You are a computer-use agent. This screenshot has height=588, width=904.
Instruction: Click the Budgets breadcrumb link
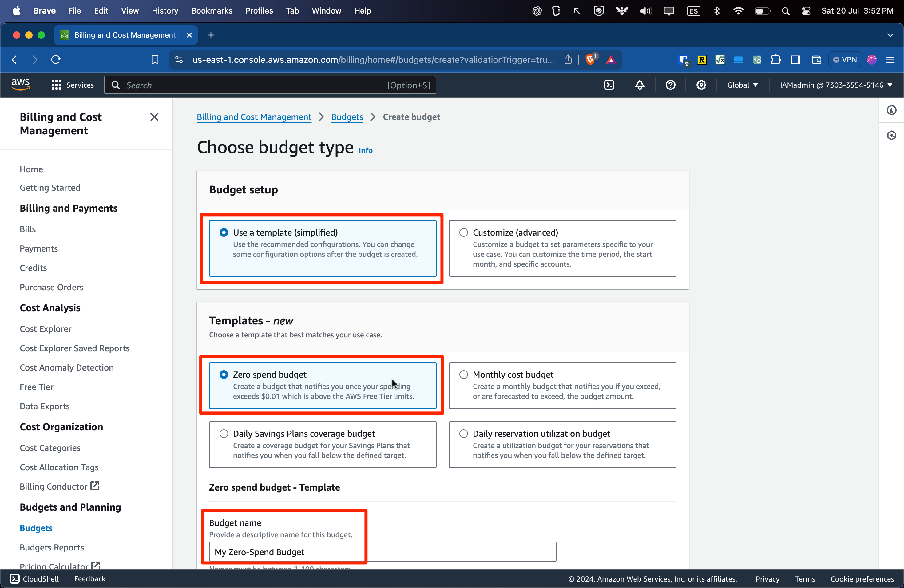coord(347,117)
